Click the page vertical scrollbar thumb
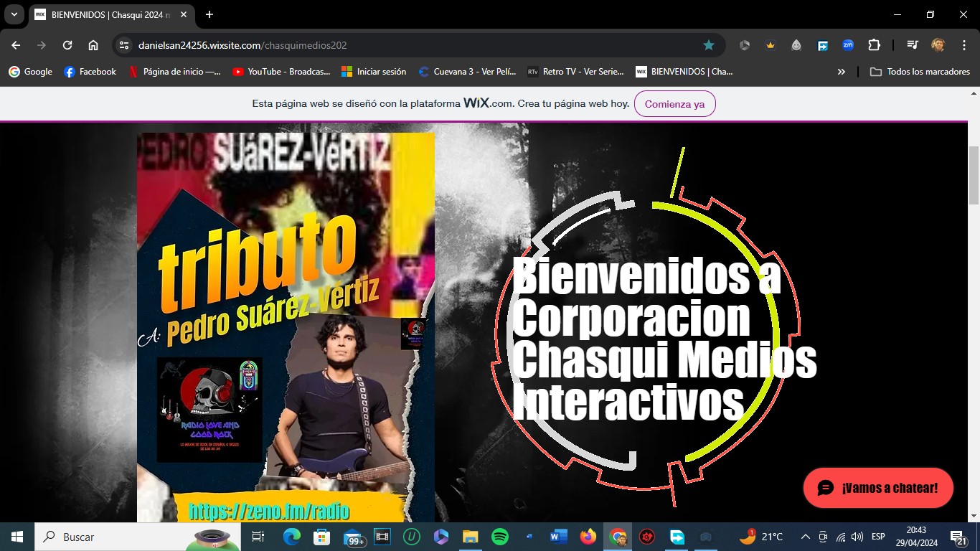 click(x=974, y=176)
